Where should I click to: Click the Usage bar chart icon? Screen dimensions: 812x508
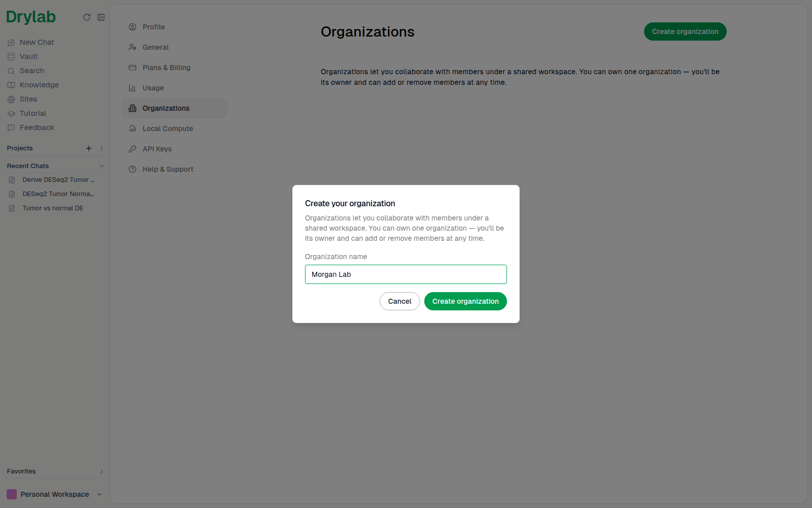click(x=132, y=88)
